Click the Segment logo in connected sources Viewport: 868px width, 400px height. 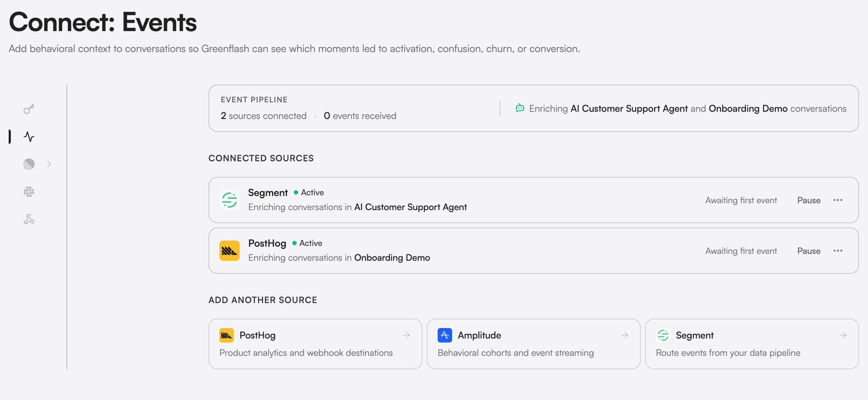(x=229, y=200)
